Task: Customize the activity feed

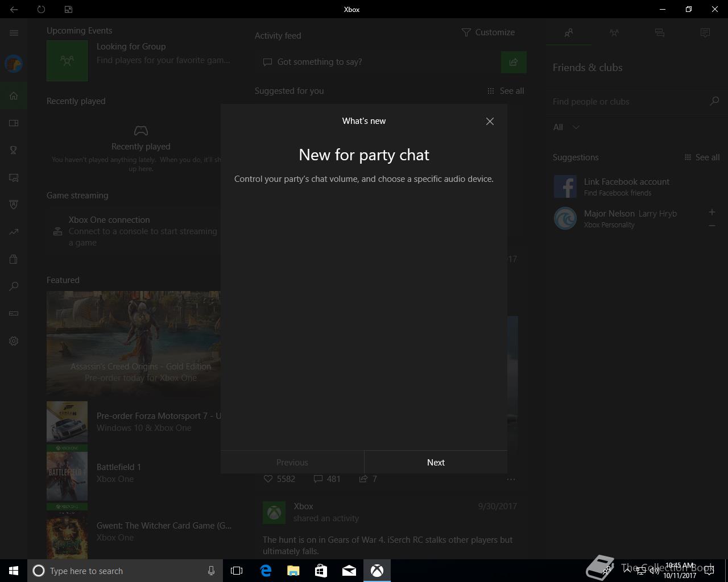Action: [x=488, y=32]
